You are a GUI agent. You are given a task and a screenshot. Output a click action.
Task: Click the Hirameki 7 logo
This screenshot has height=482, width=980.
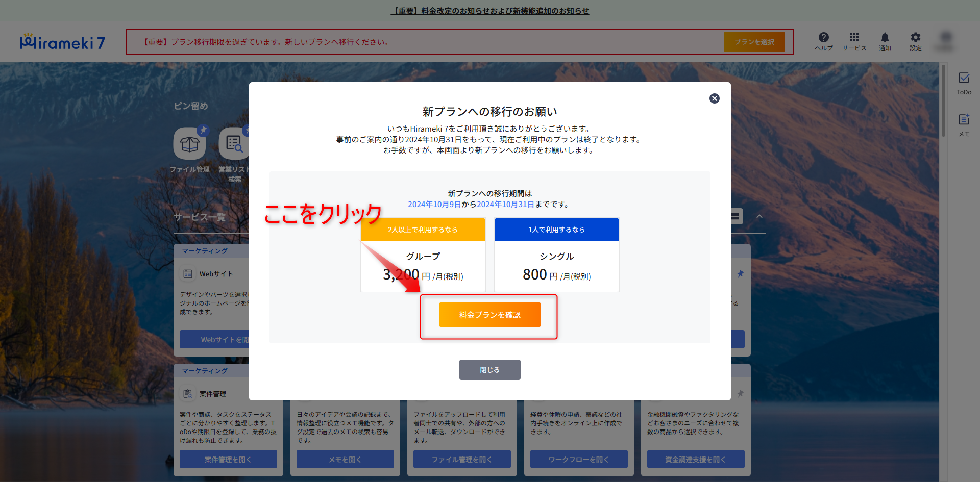62,42
